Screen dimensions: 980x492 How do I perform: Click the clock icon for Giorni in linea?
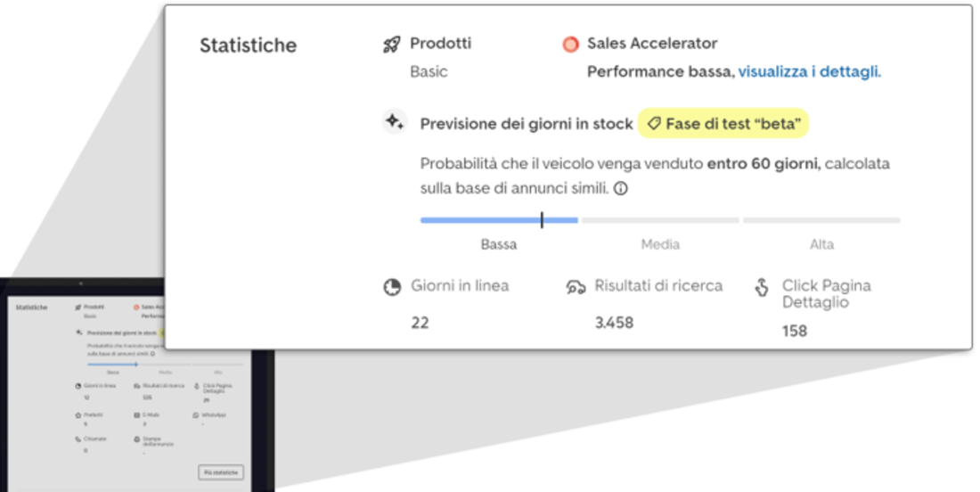392,287
